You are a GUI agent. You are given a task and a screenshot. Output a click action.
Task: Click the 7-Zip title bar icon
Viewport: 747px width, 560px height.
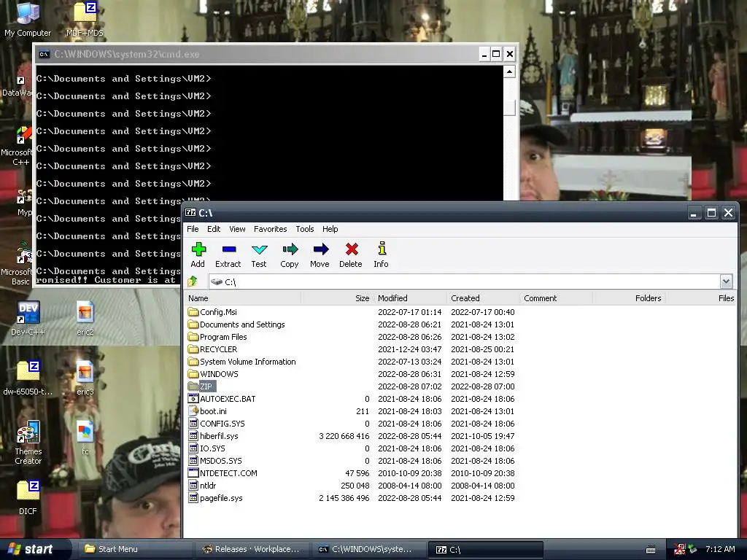coord(190,212)
